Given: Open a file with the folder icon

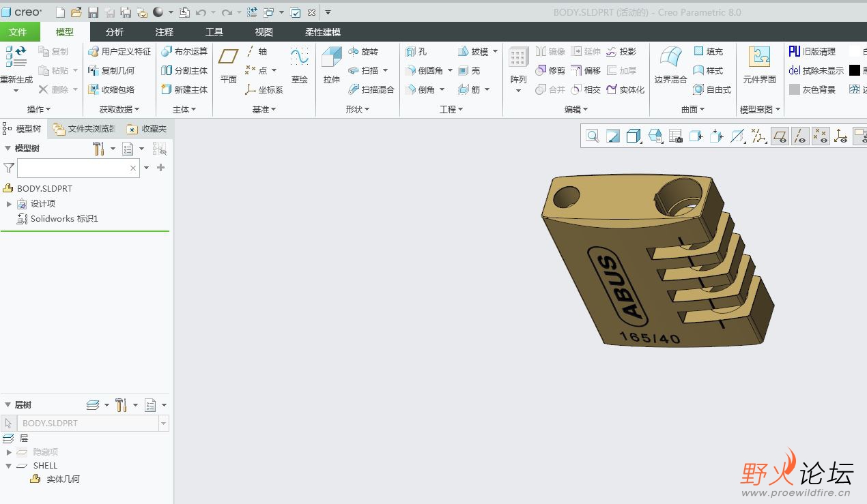Looking at the screenshot, I should (x=76, y=12).
